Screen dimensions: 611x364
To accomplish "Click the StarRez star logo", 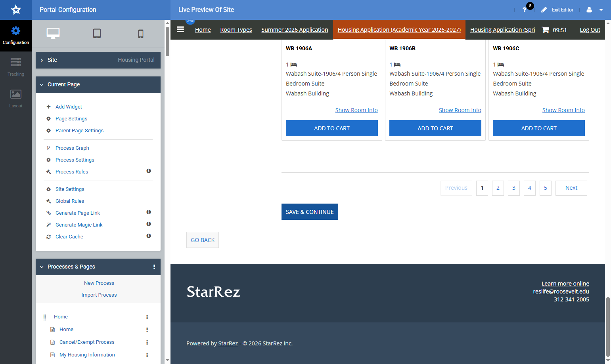I will [16, 10].
